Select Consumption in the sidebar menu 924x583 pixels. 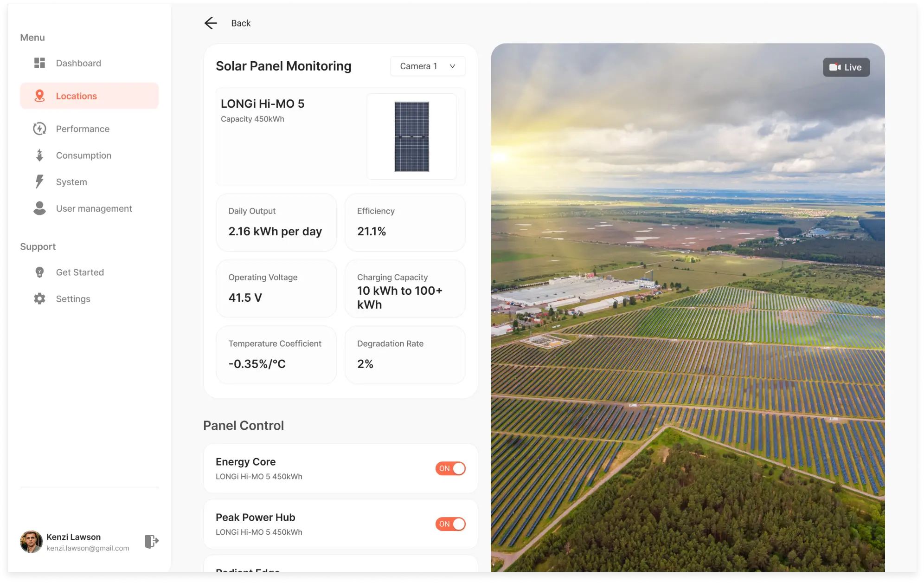83,155
